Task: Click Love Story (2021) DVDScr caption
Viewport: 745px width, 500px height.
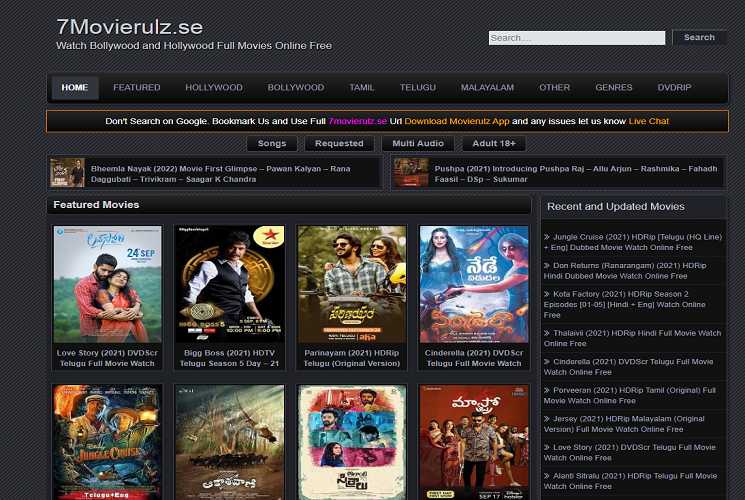Action: [107, 358]
